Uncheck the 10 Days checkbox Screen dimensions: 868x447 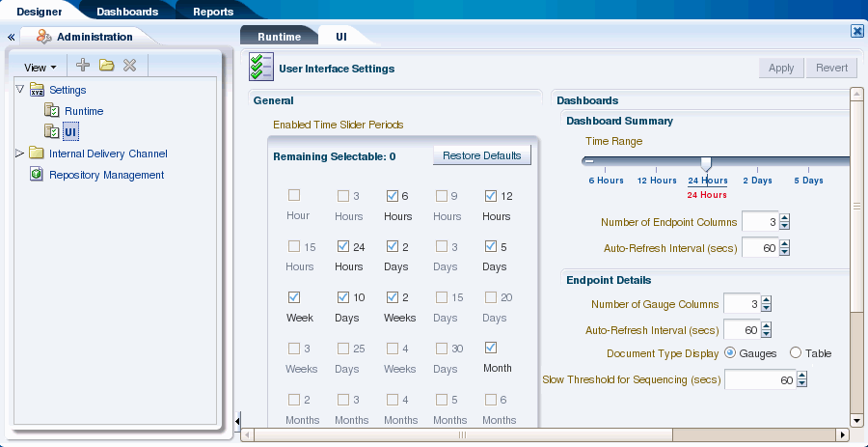tap(343, 297)
